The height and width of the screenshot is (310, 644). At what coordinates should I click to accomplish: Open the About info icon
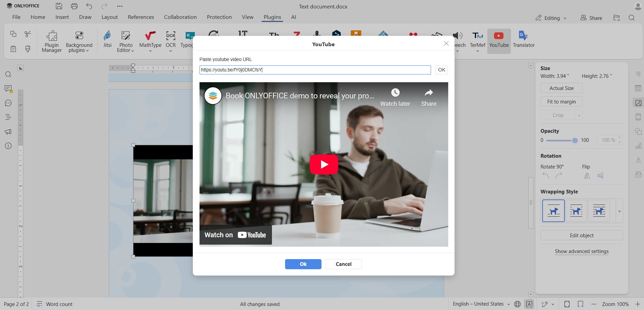point(8,146)
